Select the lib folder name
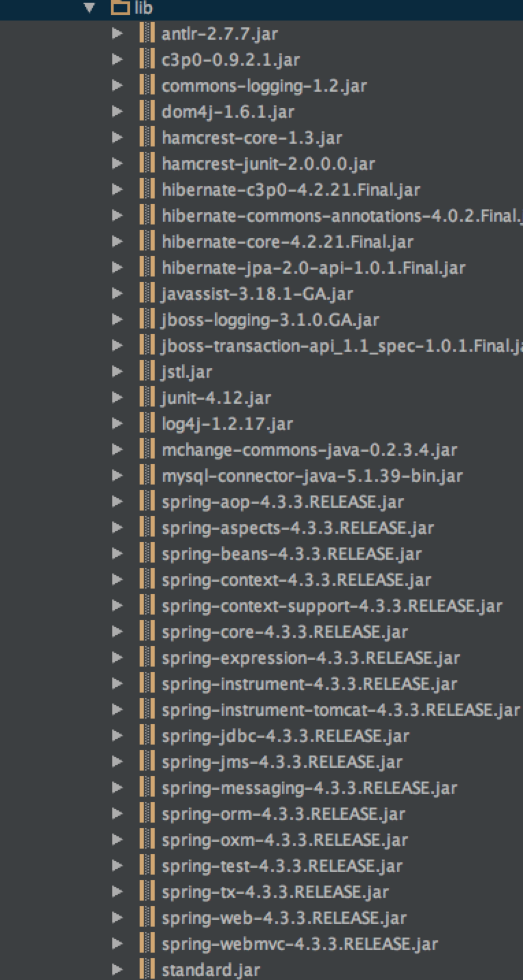523x980 pixels. point(142,8)
